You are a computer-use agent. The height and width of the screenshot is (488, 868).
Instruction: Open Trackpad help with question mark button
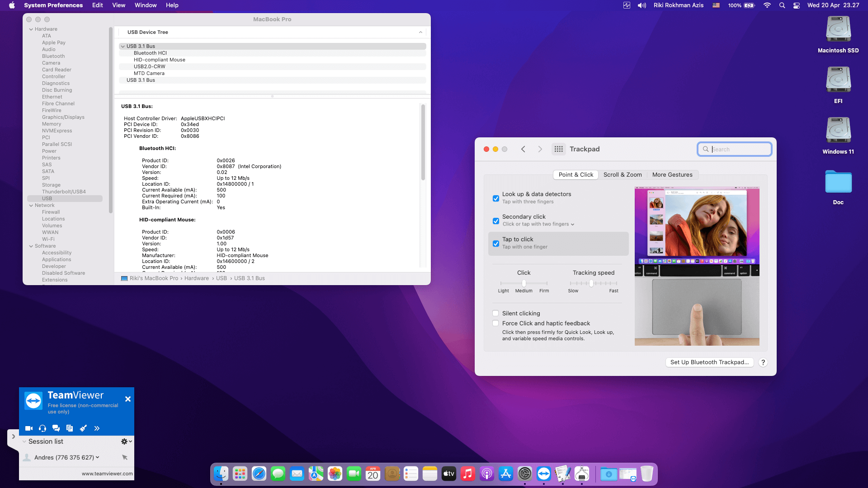[x=763, y=362]
